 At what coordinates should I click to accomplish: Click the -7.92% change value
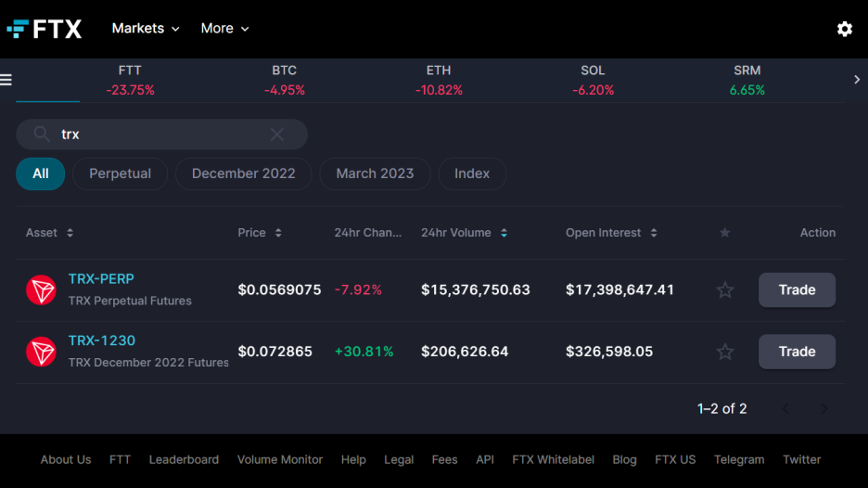click(x=358, y=289)
